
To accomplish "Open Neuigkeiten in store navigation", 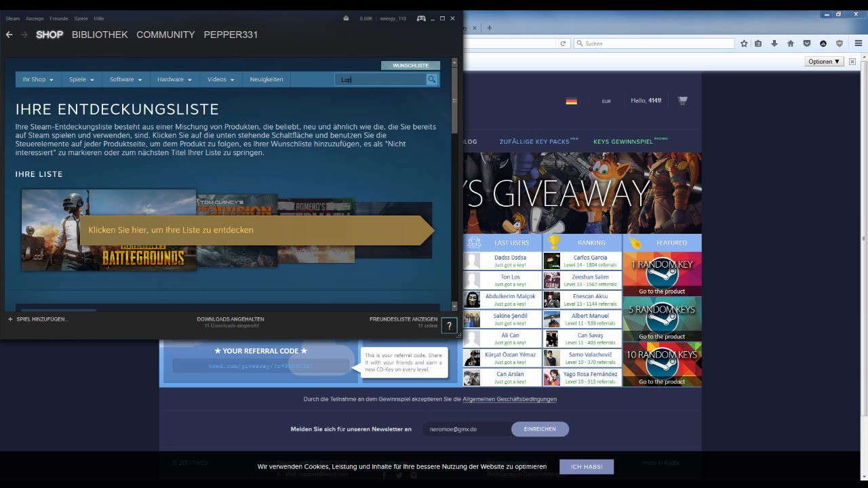I will pyautogui.click(x=267, y=79).
